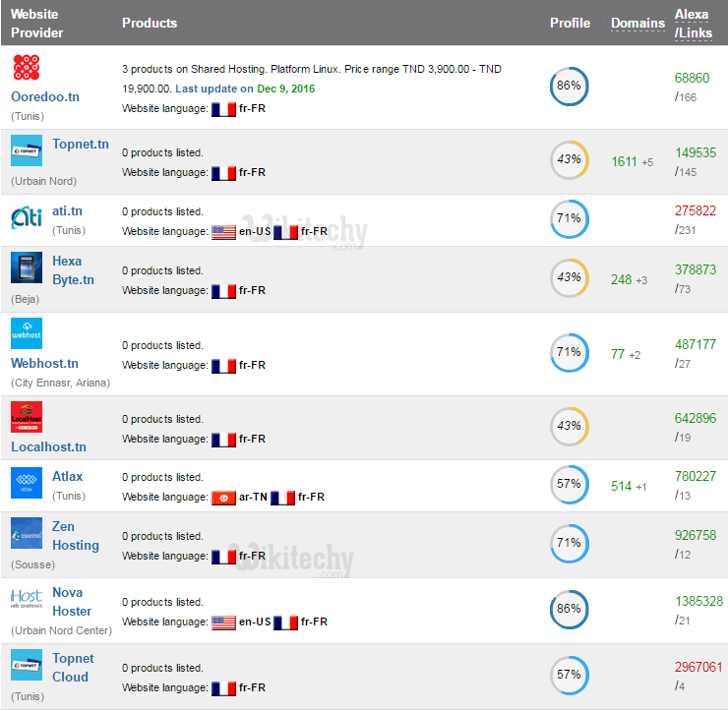Click Topnet.tn's 1611 domains count
Viewport: 728px width, 711px height.
[624, 161]
